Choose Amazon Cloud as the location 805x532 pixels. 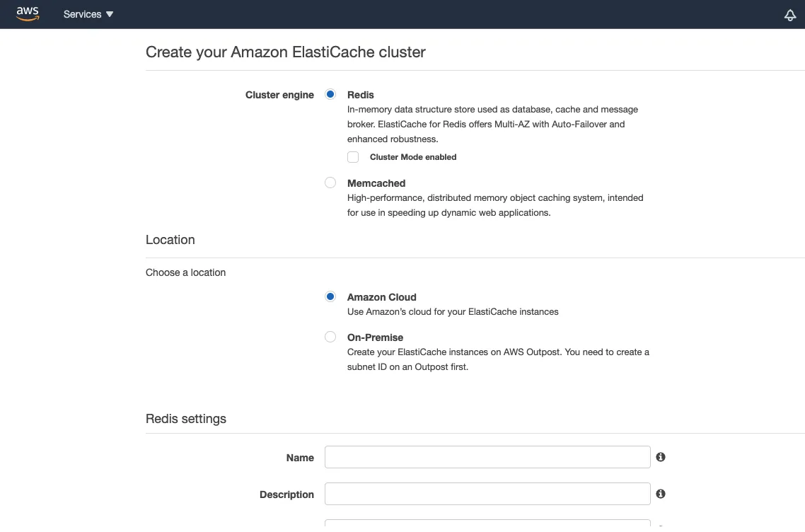click(330, 296)
